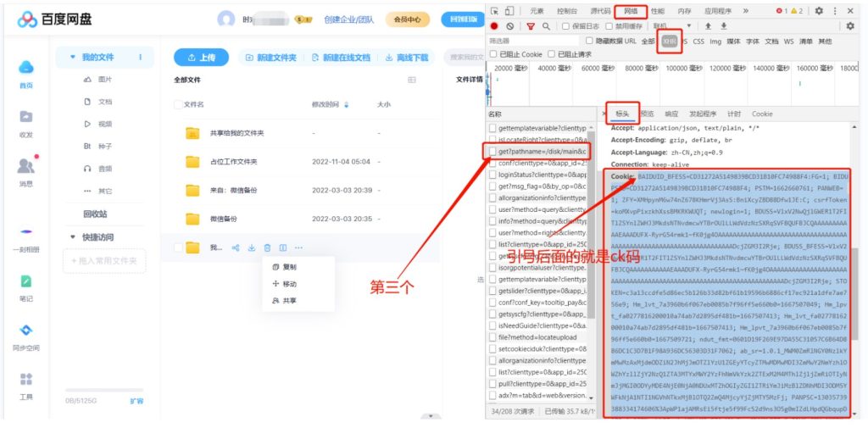
Task: Sort by 修改时间 arrow
Action: (347, 104)
